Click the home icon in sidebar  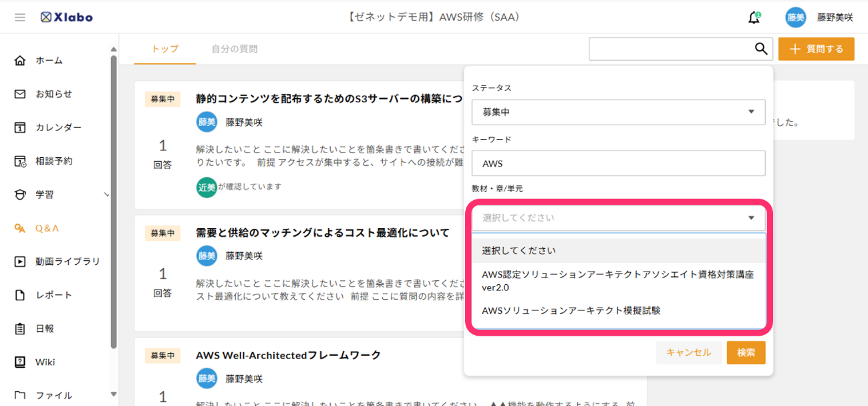[20, 60]
